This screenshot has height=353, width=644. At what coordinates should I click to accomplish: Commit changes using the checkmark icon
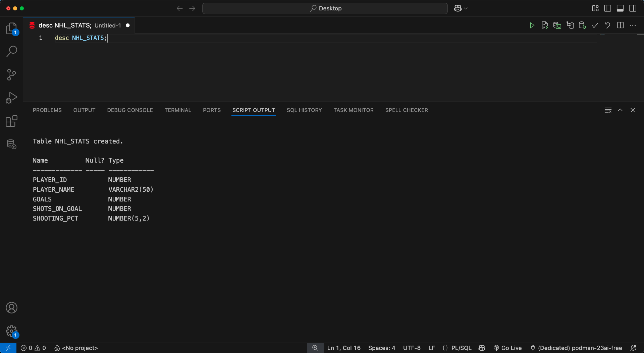(x=595, y=25)
